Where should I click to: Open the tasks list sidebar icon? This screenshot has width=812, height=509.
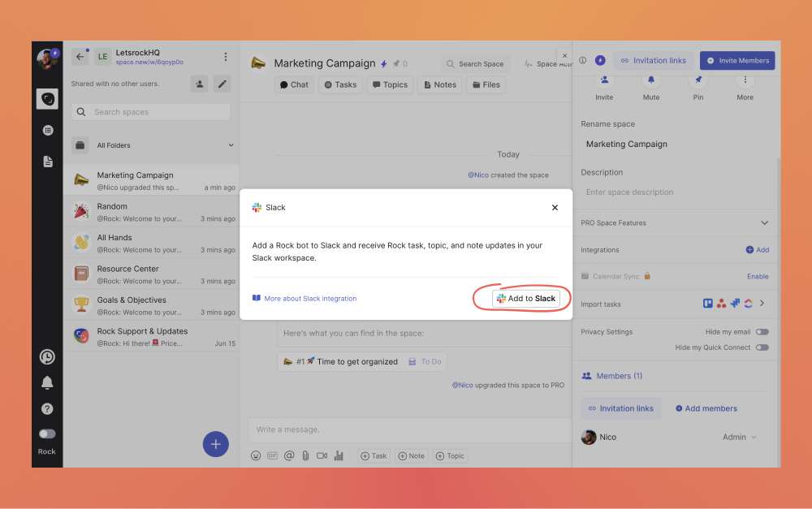click(48, 130)
